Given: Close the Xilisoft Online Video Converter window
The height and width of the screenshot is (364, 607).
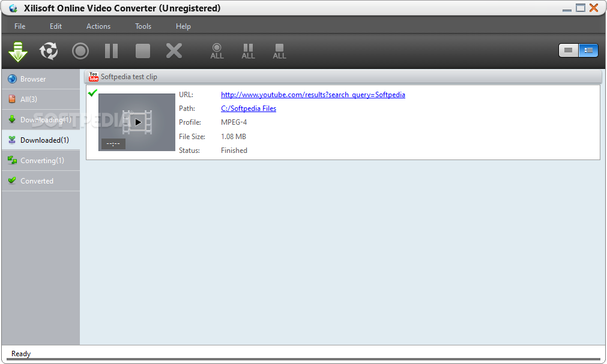Looking at the screenshot, I should [x=594, y=8].
